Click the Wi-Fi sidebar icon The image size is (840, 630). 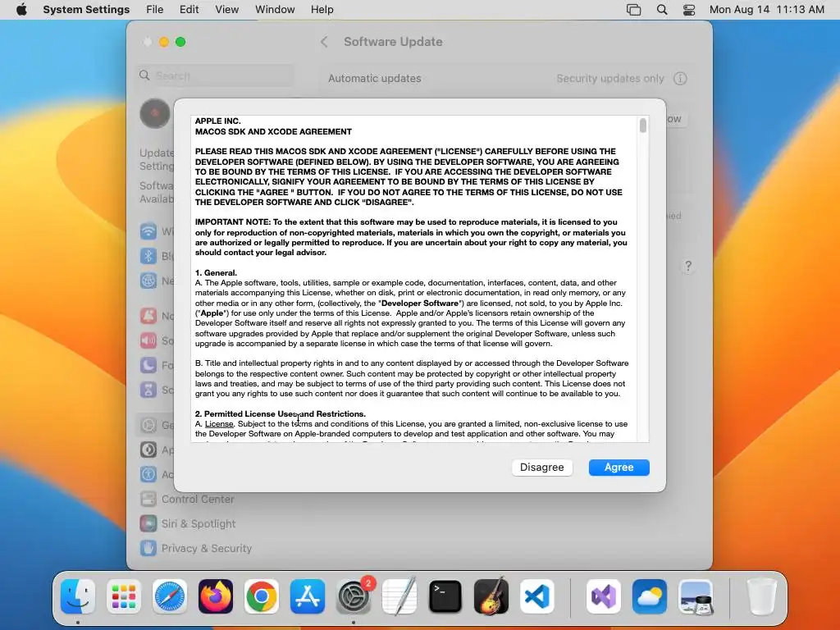pos(148,231)
